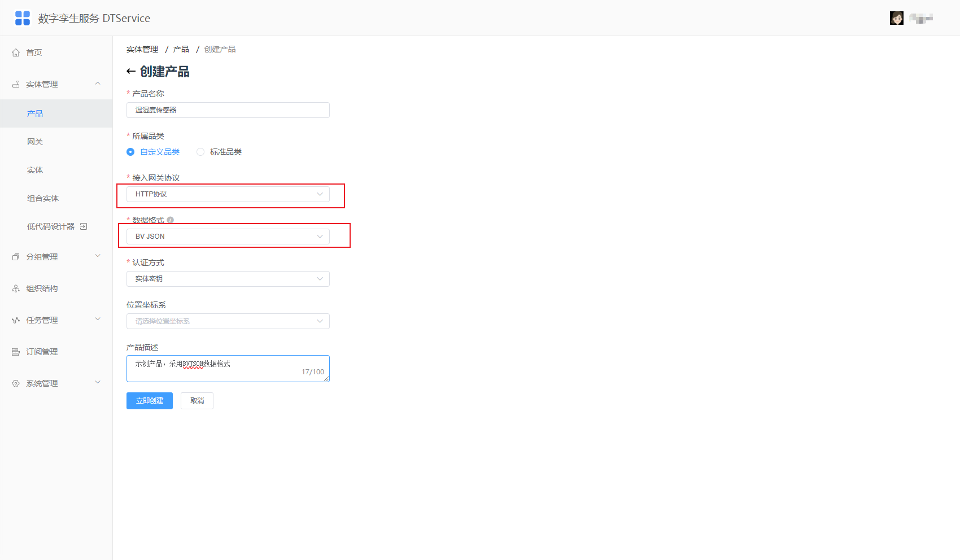Click external link icon beside 低代码设计器
The image size is (960, 560).
tap(84, 226)
